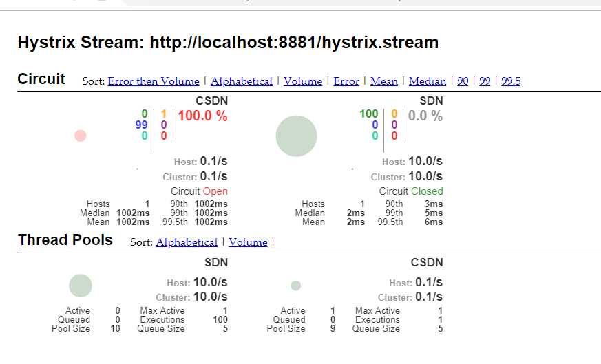Viewport: 601px width, 364px height.
Task: Sort circuits by Error then Volume
Action: [154, 81]
